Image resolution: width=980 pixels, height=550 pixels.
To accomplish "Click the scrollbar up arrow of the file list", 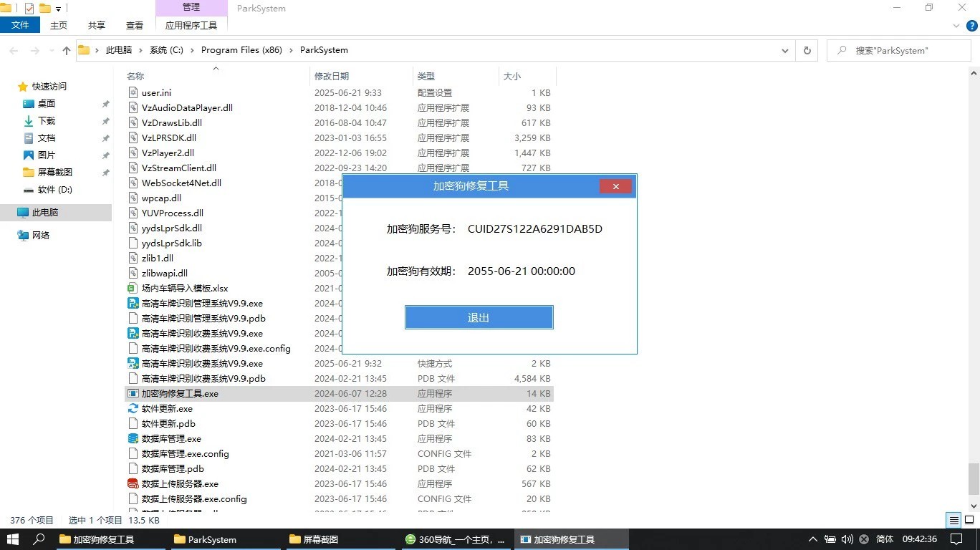I will pyautogui.click(x=974, y=73).
